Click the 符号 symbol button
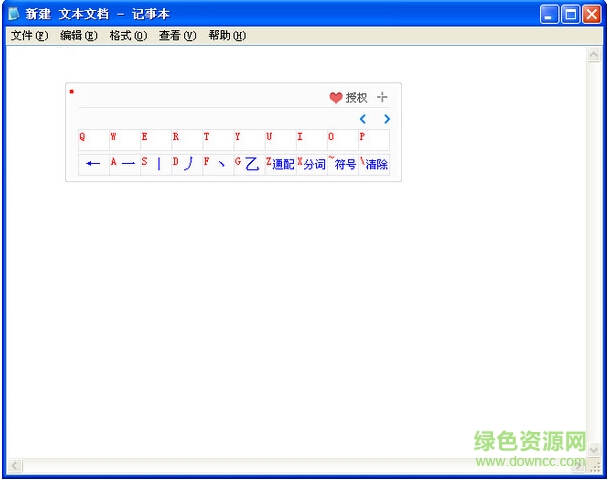609x480 pixels. 343,164
